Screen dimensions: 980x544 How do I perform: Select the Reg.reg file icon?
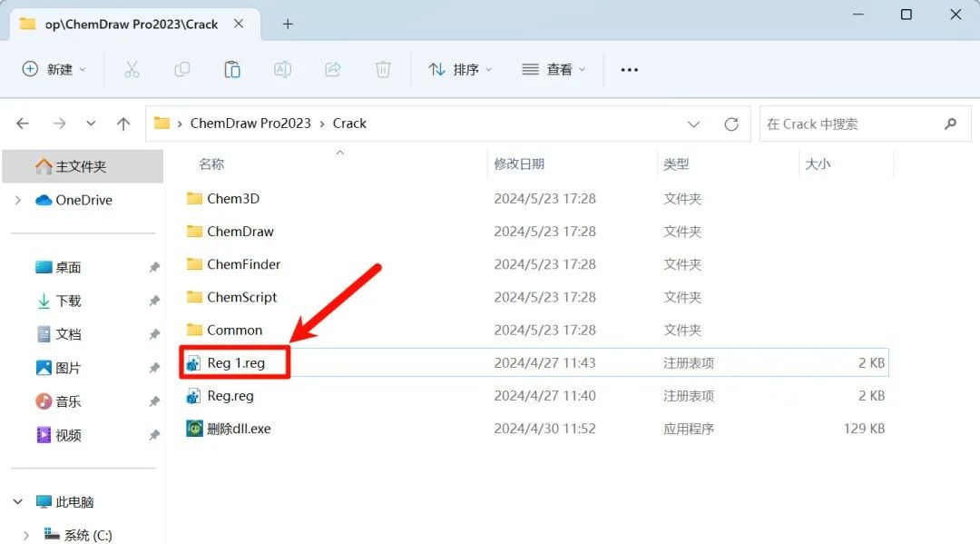(x=194, y=396)
